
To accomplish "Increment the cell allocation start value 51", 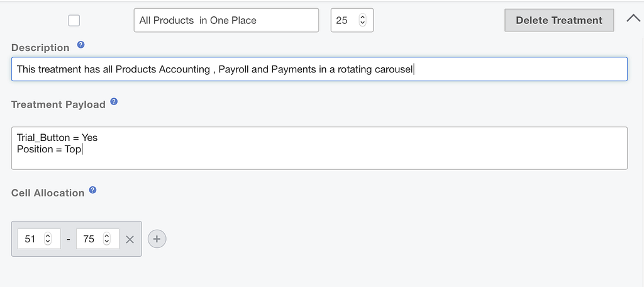I will (x=48, y=236).
